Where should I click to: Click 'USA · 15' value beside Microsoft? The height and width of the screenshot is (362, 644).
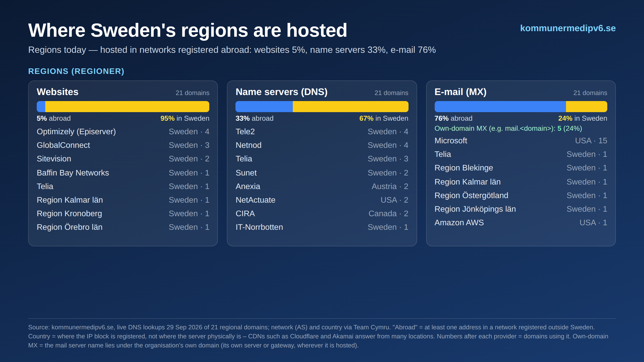[x=591, y=141]
